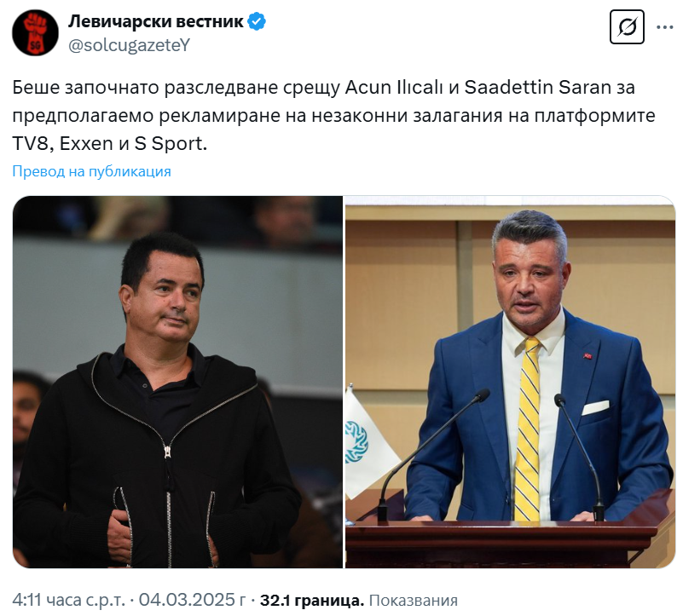This screenshot has height=616, width=683.
Task: Open the Левичарски вестник display name
Action: point(156,21)
